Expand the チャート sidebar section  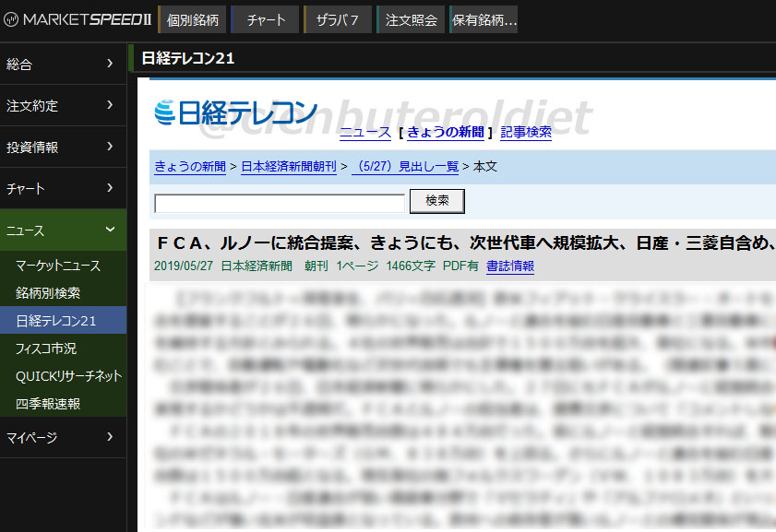click(x=64, y=188)
